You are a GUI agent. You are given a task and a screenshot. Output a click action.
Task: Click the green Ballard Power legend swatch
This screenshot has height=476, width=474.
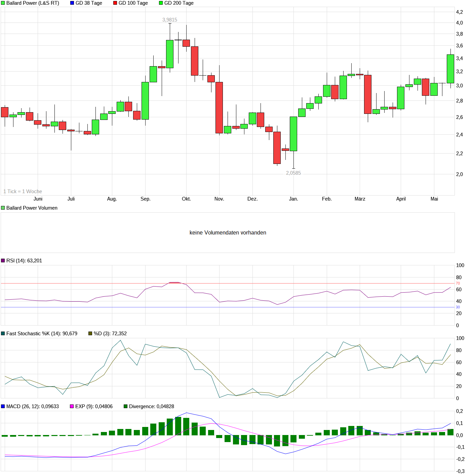(3, 3)
